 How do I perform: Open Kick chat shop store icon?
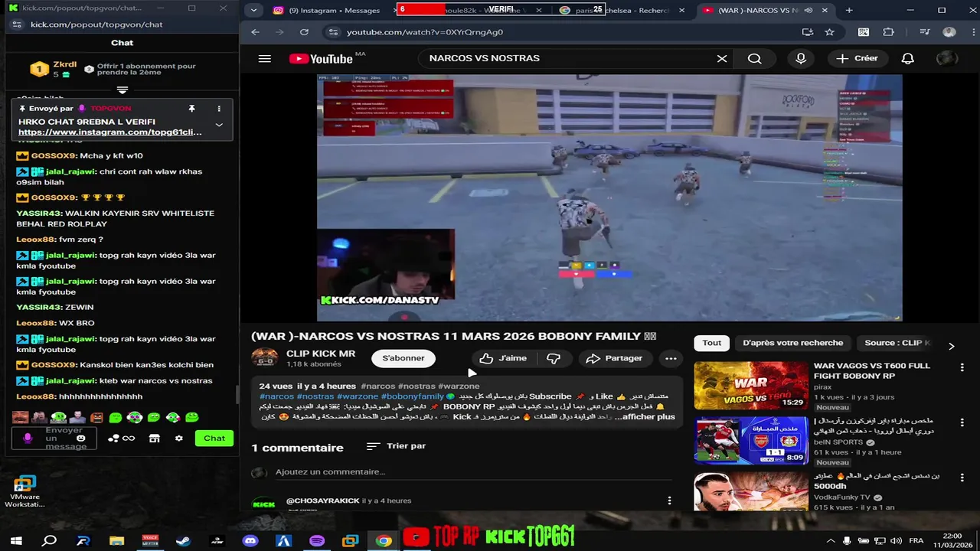coord(154,439)
